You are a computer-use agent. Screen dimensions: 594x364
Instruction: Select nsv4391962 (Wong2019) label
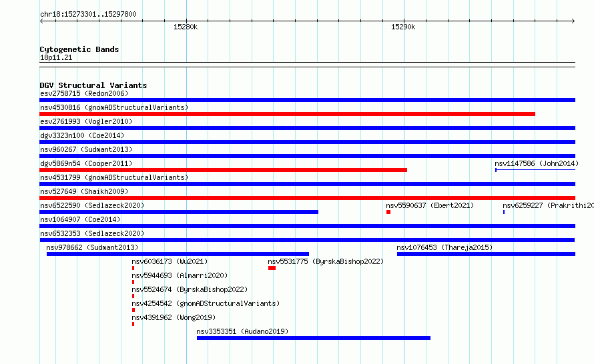point(174,317)
